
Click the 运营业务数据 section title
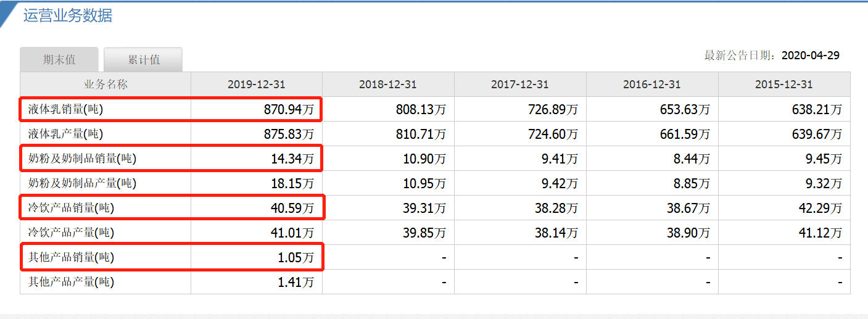coord(68,15)
